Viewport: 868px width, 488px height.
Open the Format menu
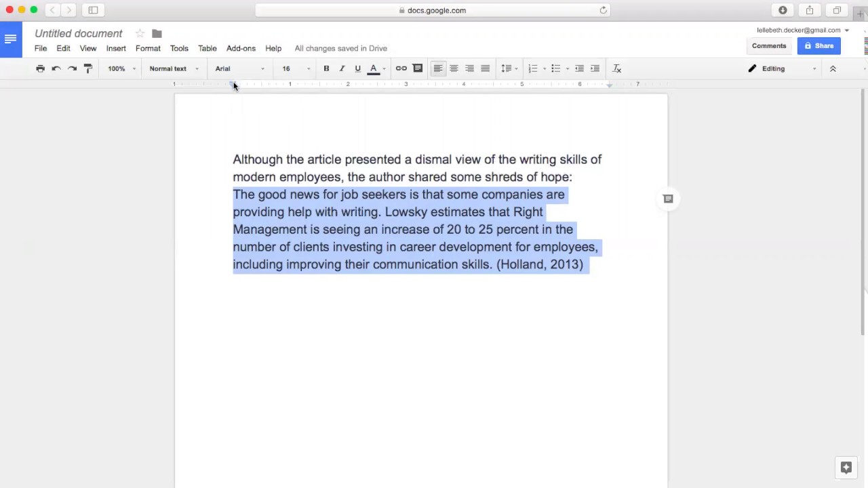[x=148, y=48]
